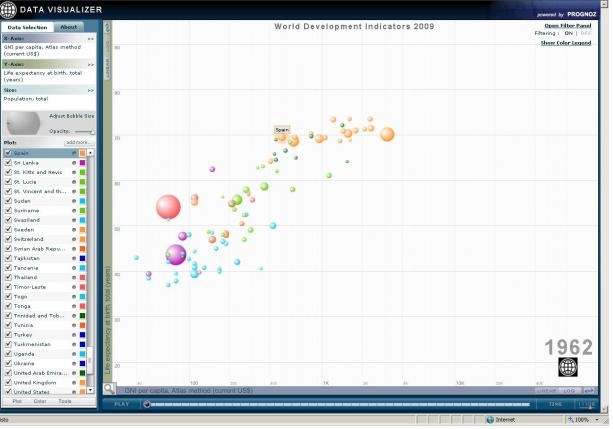The width and height of the screenshot is (613, 429).
Task: Uncheck the Spain checkbox in plot list
Action: pyautogui.click(x=8, y=153)
